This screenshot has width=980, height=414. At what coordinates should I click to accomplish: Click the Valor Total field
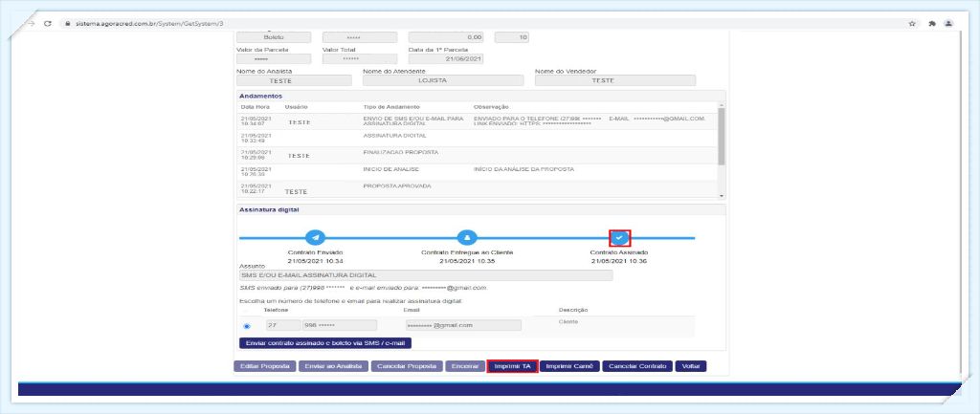[360, 58]
